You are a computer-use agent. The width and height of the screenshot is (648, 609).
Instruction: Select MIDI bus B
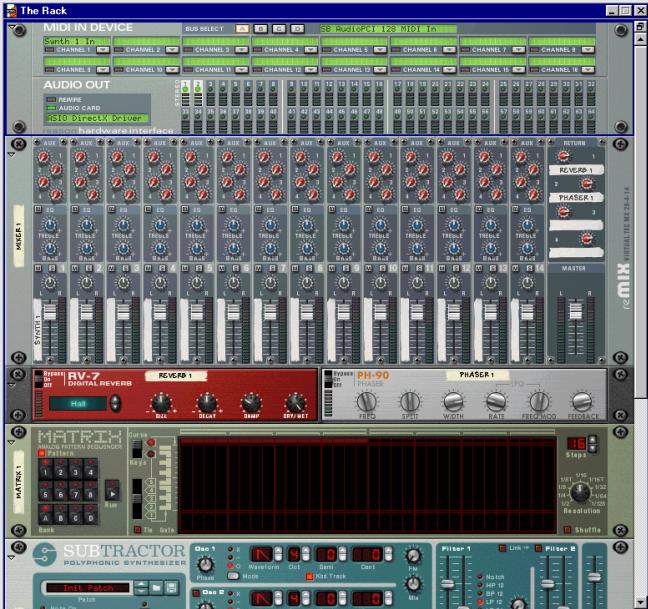[x=260, y=29]
